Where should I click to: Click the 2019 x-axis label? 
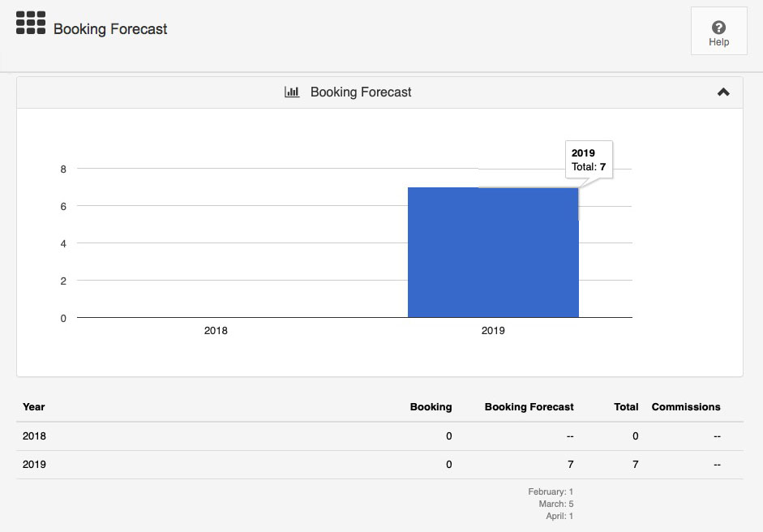493,331
